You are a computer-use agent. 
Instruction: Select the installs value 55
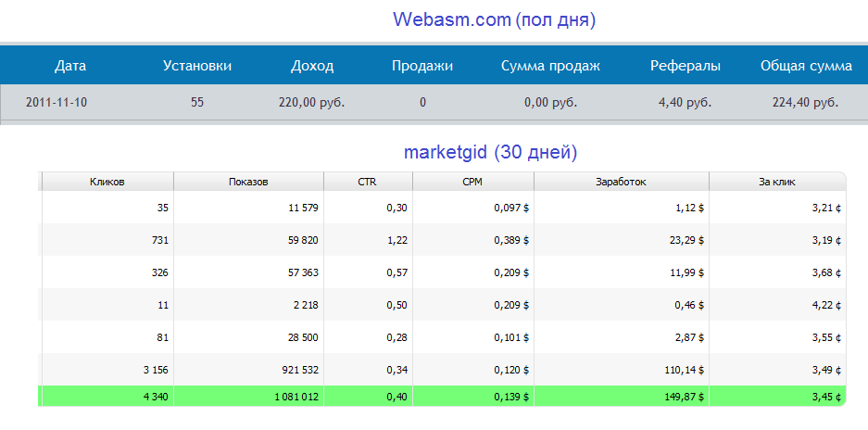(x=197, y=103)
